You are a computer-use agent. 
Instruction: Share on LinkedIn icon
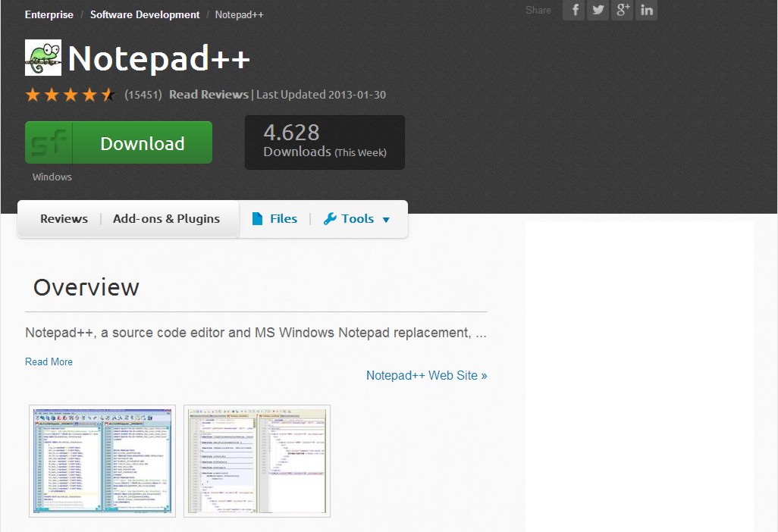646,9
